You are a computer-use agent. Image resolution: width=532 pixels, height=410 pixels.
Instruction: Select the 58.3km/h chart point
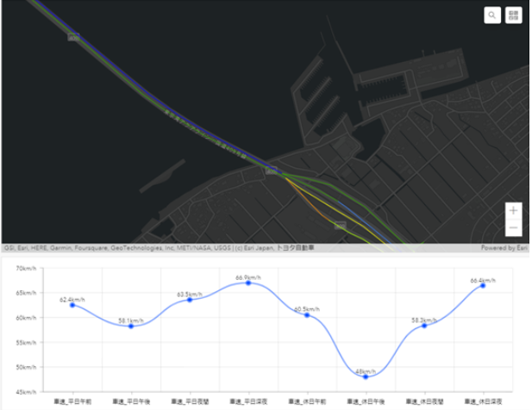coord(424,326)
